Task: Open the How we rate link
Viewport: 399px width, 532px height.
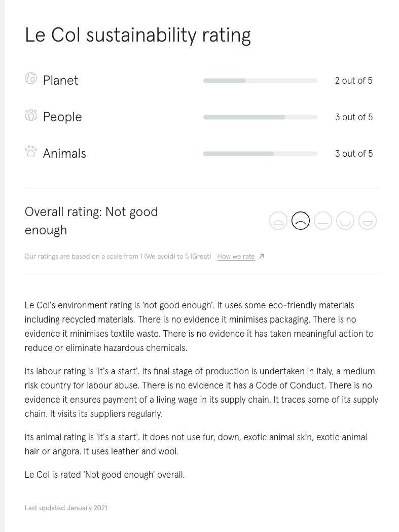Action: tap(236, 257)
